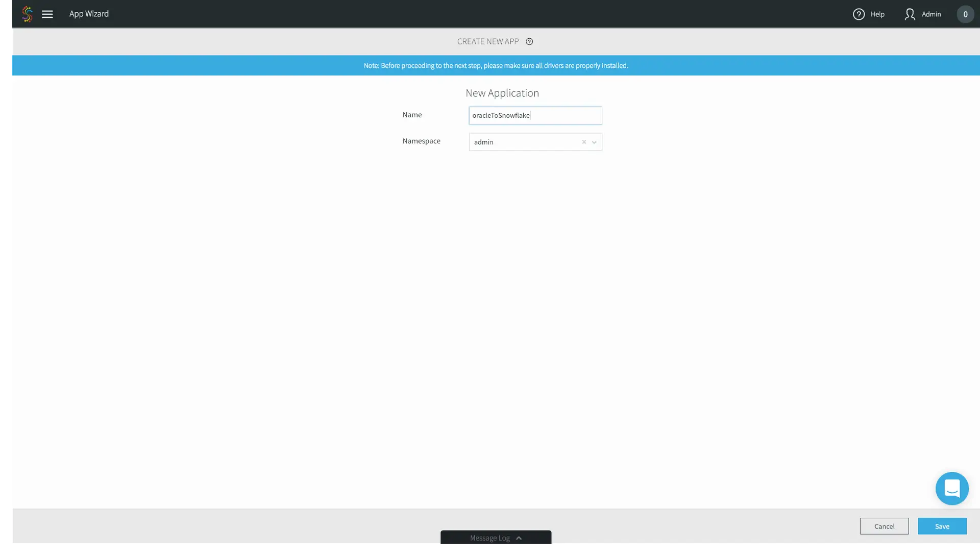Open the notifications badge showing 0

point(965,14)
